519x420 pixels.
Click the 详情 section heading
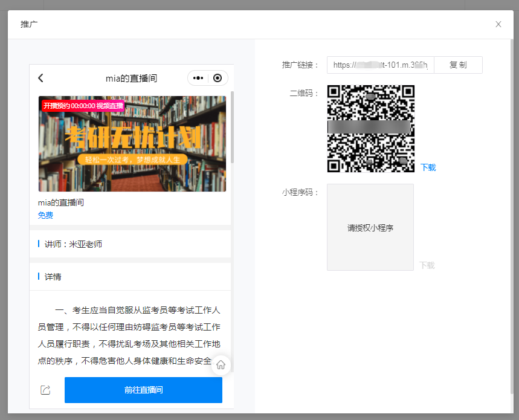(53, 277)
